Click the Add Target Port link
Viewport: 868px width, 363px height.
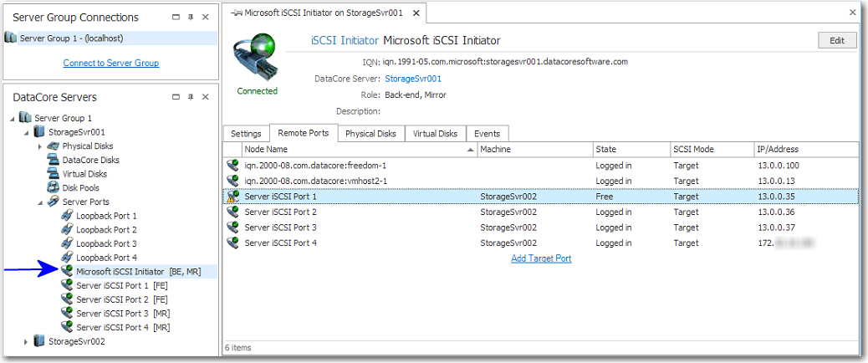click(541, 258)
